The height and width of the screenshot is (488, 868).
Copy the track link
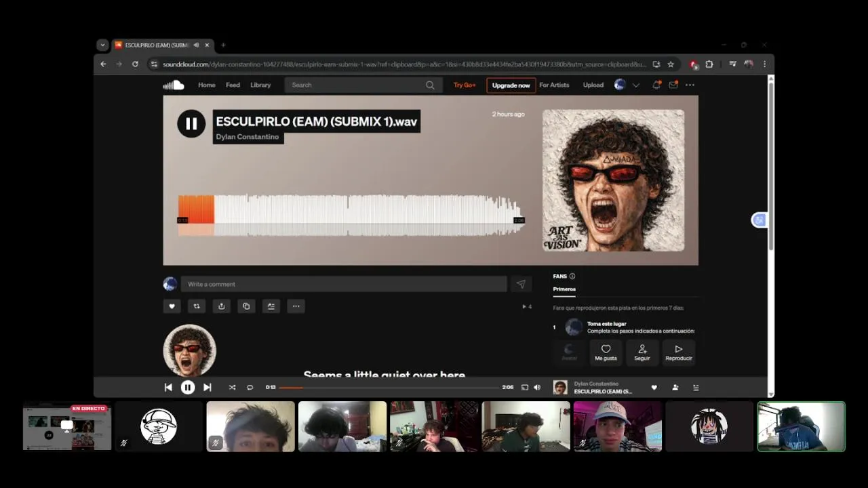(x=246, y=306)
